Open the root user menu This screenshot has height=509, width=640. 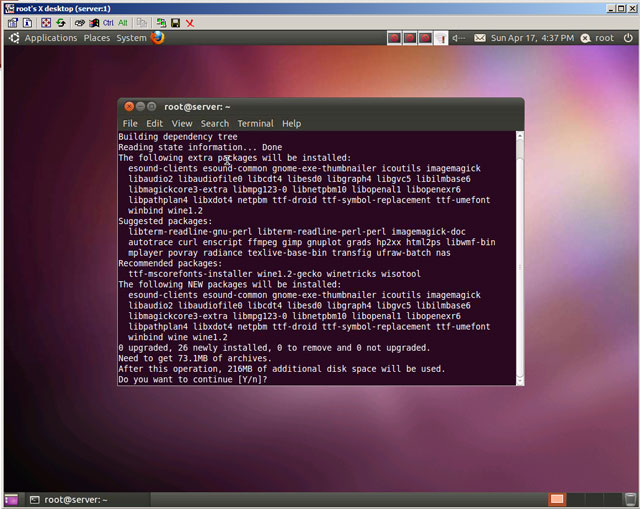coord(598,38)
